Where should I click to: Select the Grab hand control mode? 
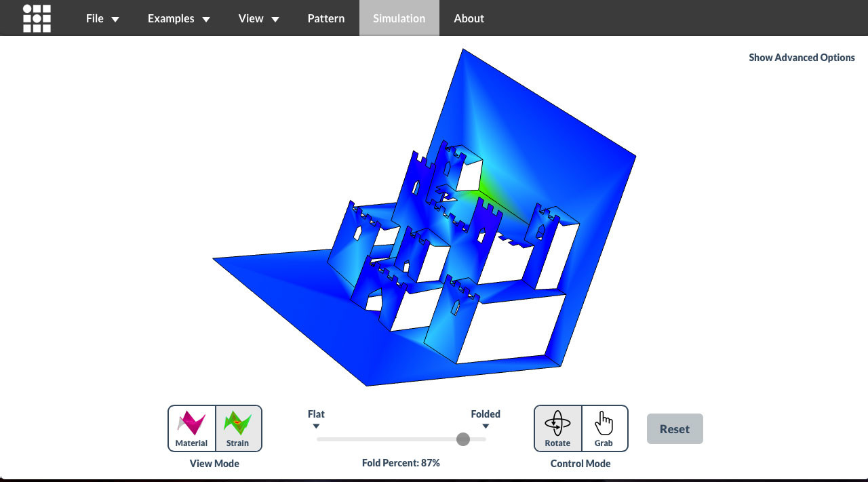604,428
